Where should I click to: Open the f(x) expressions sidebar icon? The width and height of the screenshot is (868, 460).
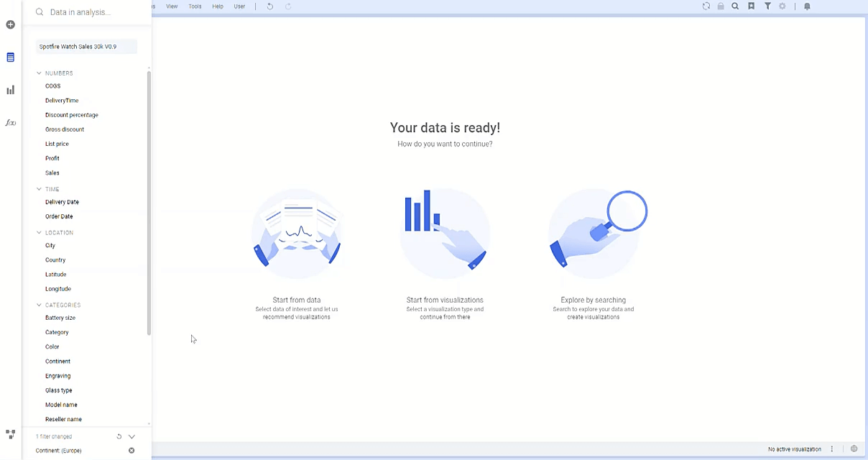(x=10, y=122)
